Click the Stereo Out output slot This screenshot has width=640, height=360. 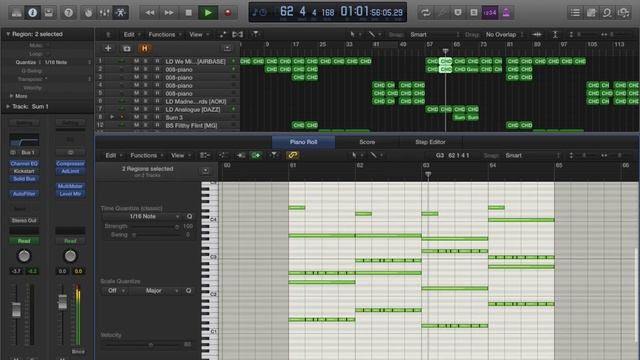tap(24, 220)
